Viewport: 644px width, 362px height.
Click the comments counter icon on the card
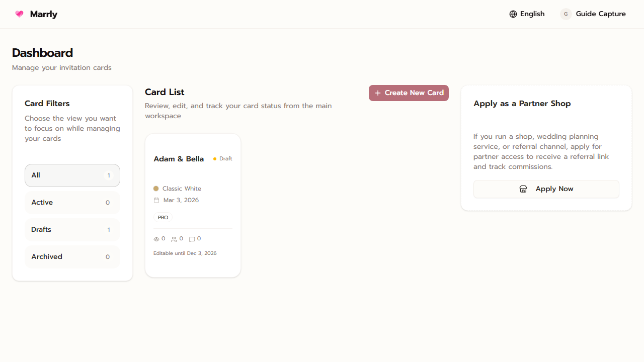pyautogui.click(x=192, y=239)
